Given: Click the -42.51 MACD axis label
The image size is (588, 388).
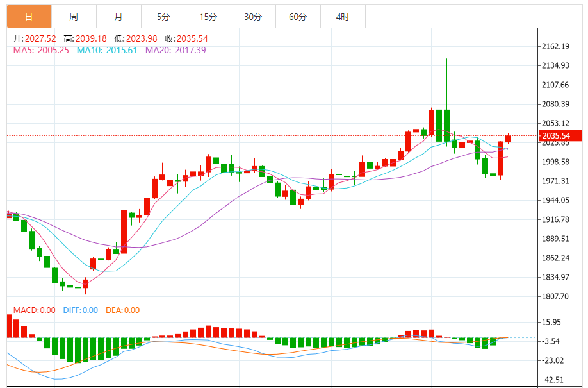Looking at the screenshot, I should coord(553,380).
